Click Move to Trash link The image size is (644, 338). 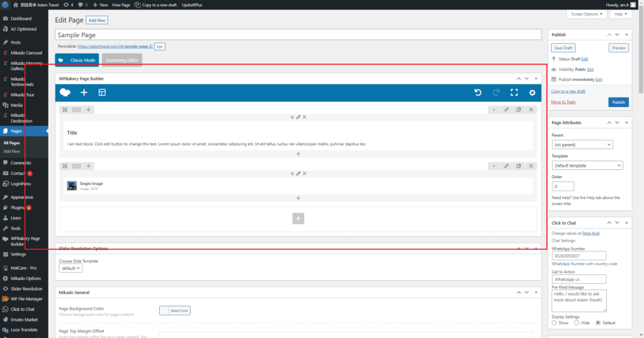[x=563, y=102]
